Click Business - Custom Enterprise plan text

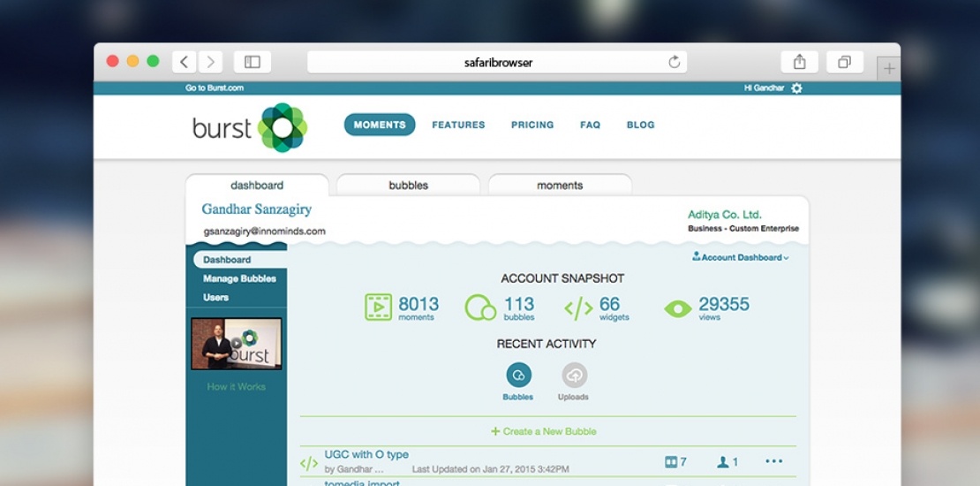point(743,228)
